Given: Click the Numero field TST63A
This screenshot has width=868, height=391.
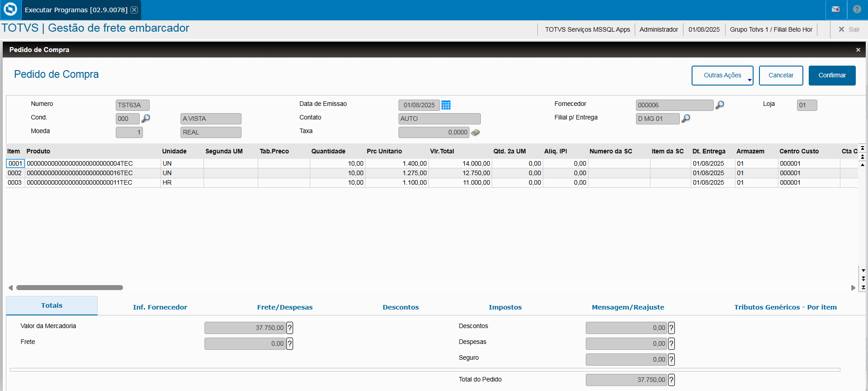Looking at the screenshot, I should point(133,105).
